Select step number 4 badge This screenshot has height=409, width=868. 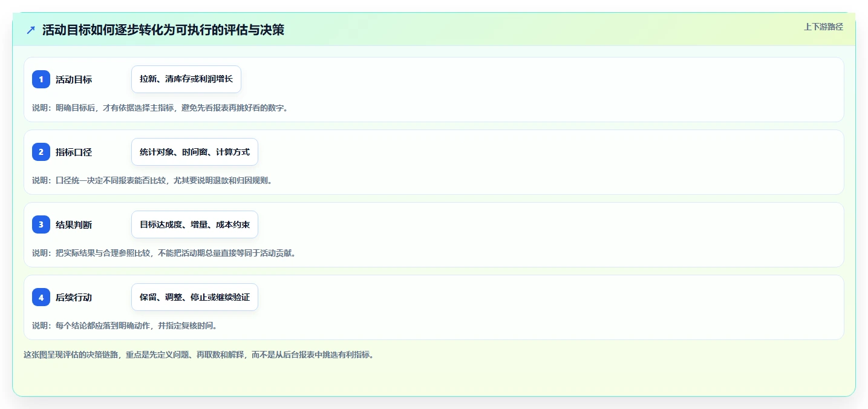tap(41, 297)
